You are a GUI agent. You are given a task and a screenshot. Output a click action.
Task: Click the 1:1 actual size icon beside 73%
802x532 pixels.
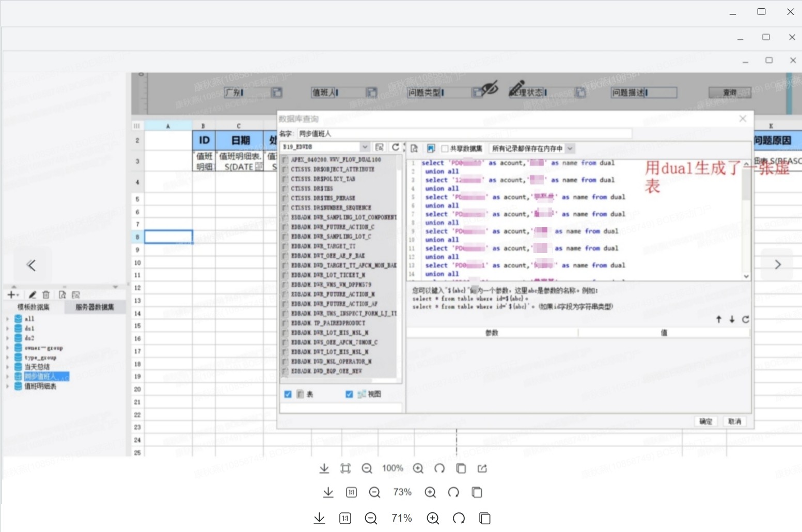[x=351, y=492]
